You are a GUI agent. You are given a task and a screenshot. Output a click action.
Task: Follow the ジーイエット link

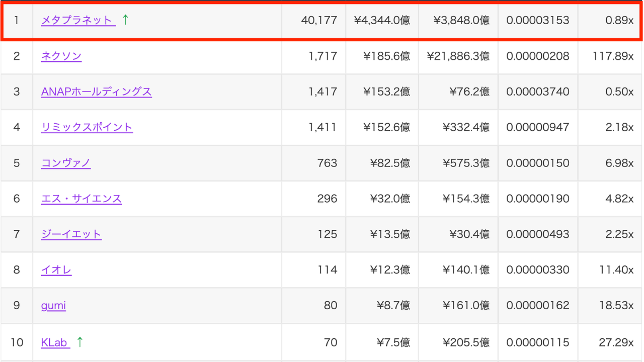pyautogui.click(x=71, y=235)
